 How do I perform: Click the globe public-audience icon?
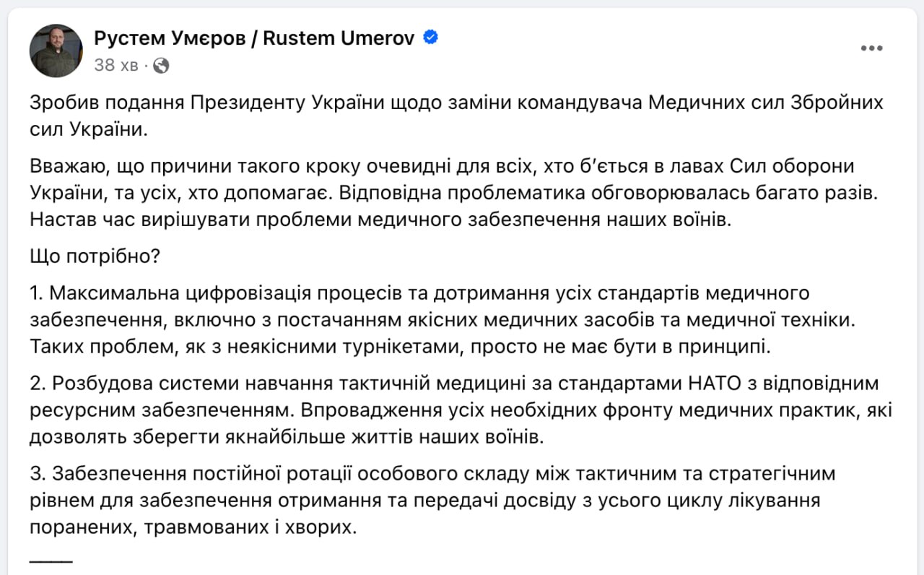pyautogui.click(x=161, y=66)
